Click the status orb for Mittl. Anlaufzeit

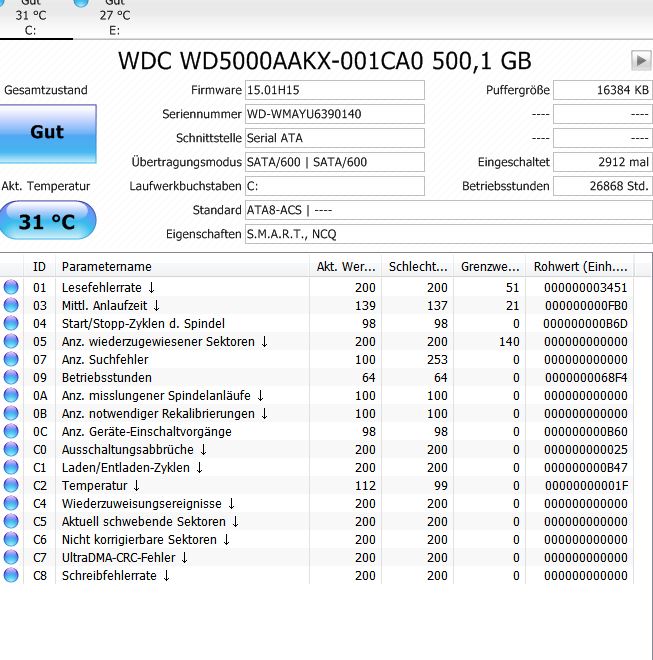pos(11,305)
